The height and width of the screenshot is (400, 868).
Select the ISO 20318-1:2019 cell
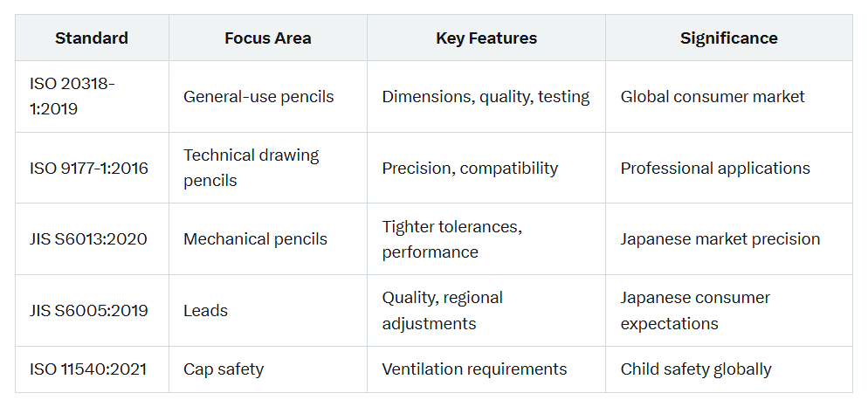pos(92,96)
